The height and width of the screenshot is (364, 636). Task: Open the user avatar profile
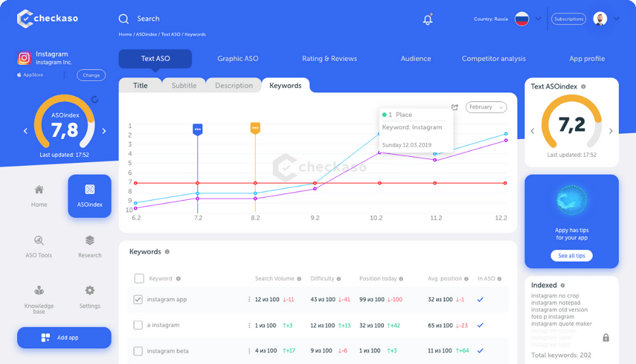600,19
